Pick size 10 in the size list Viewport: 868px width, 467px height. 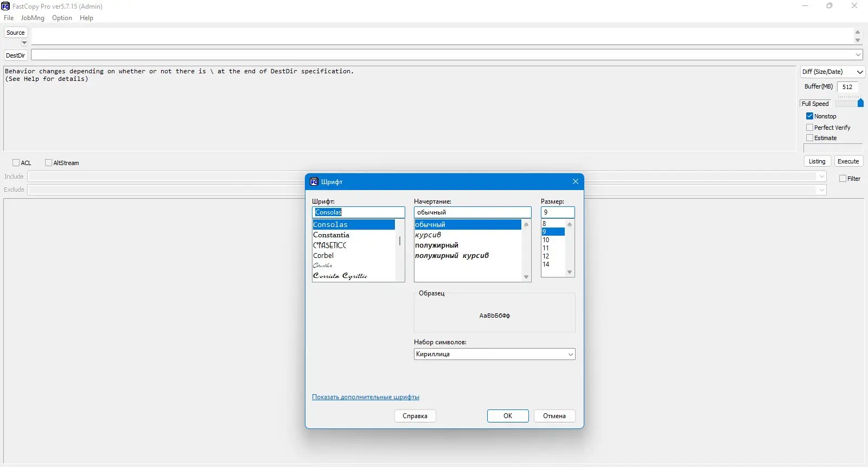553,240
